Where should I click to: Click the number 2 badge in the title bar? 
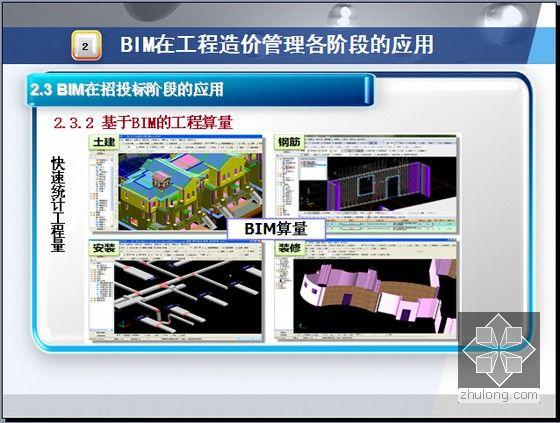coord(86,46)
